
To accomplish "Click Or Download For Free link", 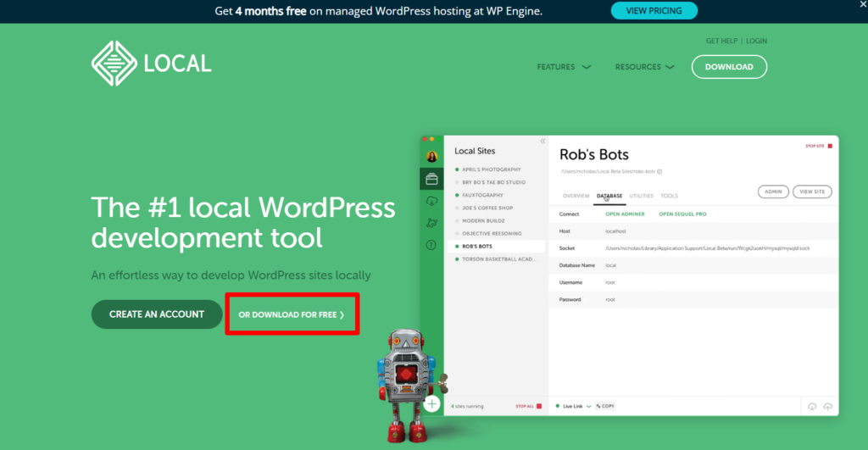I will 291,314.
